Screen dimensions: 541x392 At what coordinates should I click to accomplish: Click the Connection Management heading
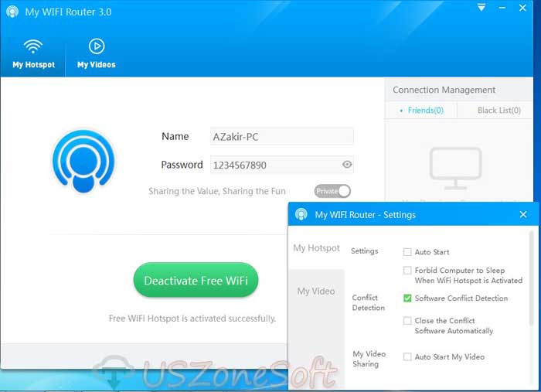pyautogui.click(x=444, y=90)
